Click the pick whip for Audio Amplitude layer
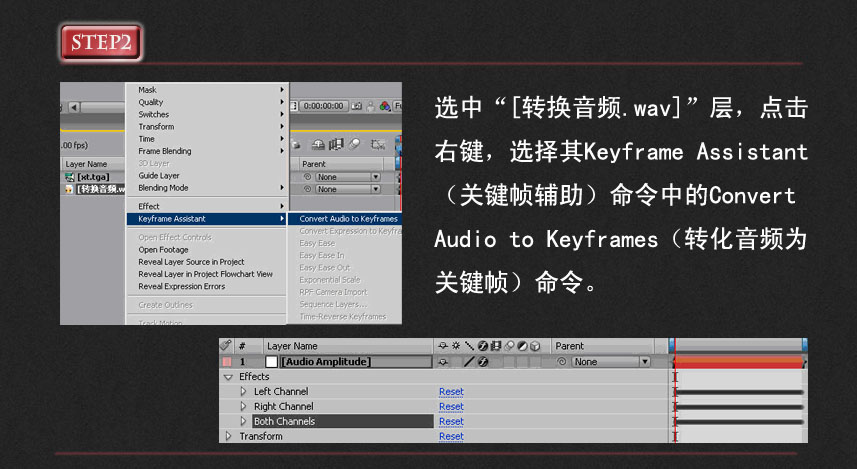This screenshot has height=469, width=857. (x=561, y=361)
